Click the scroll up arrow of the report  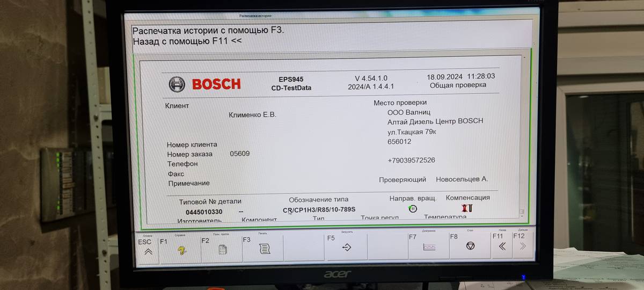coord(524,57)
